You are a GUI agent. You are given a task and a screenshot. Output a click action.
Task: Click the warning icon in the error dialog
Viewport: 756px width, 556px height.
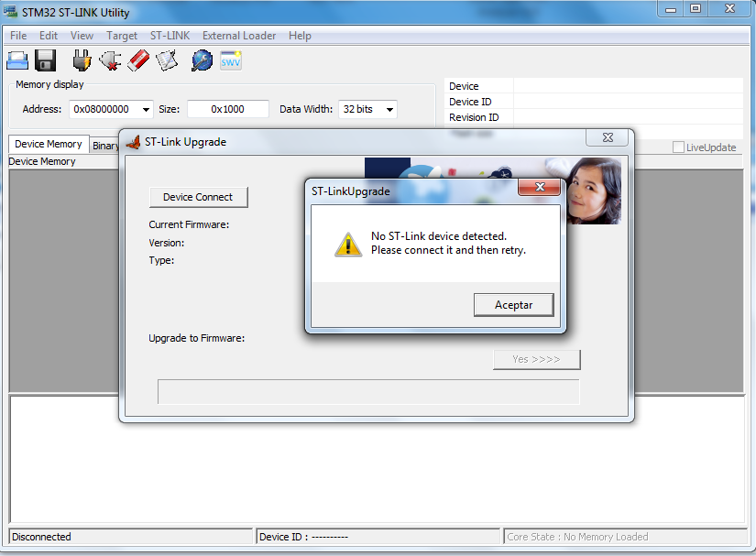(348, 245)
